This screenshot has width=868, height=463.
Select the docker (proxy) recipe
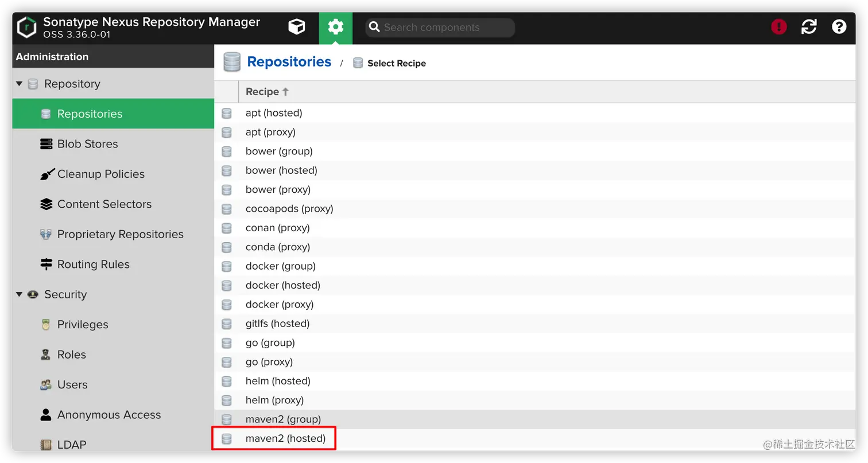click(x=535, y=305)
